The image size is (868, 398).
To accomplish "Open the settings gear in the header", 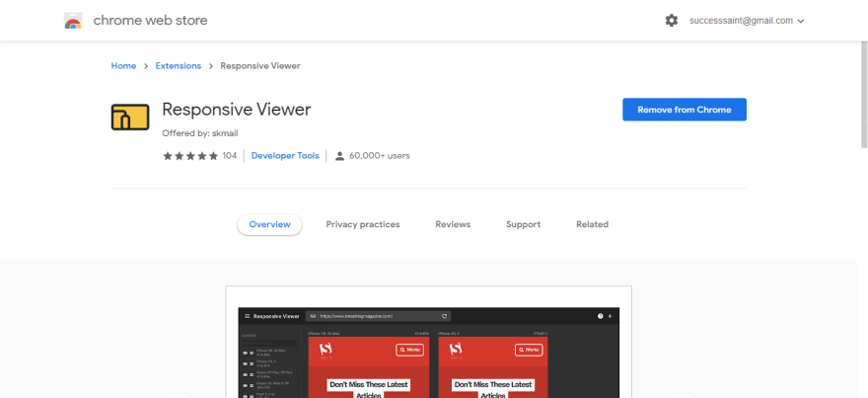I will pyautogui.click(x=672, y=21).
